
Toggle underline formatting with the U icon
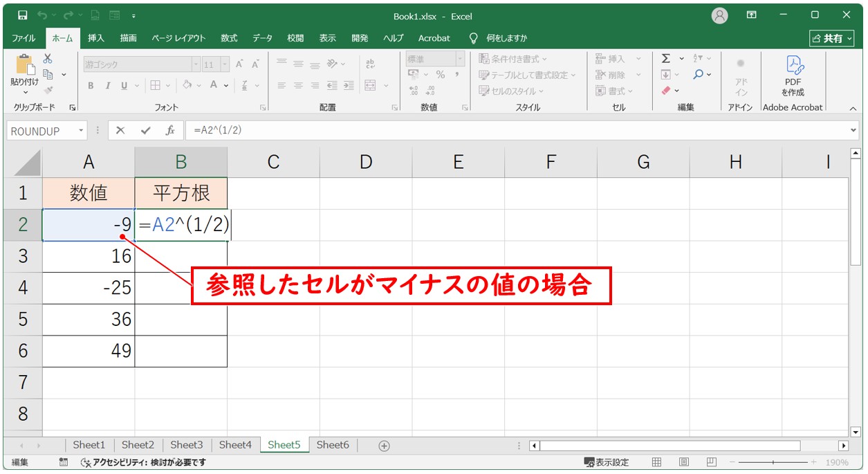[123, 86]
